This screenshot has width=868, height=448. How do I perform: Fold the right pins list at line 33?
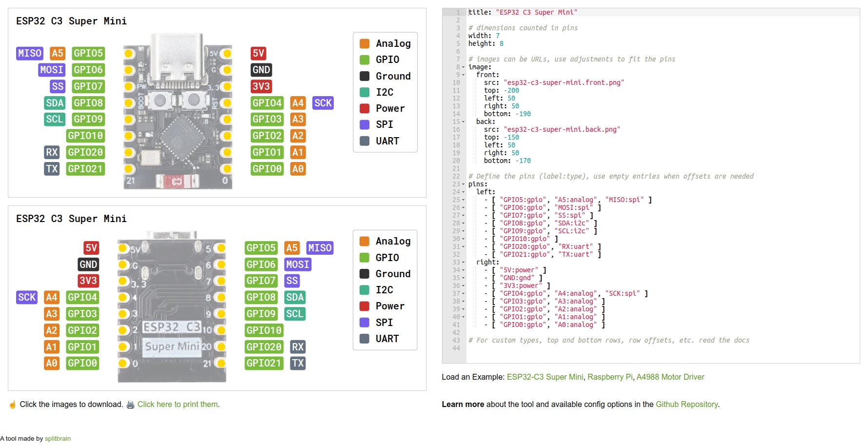463,263
